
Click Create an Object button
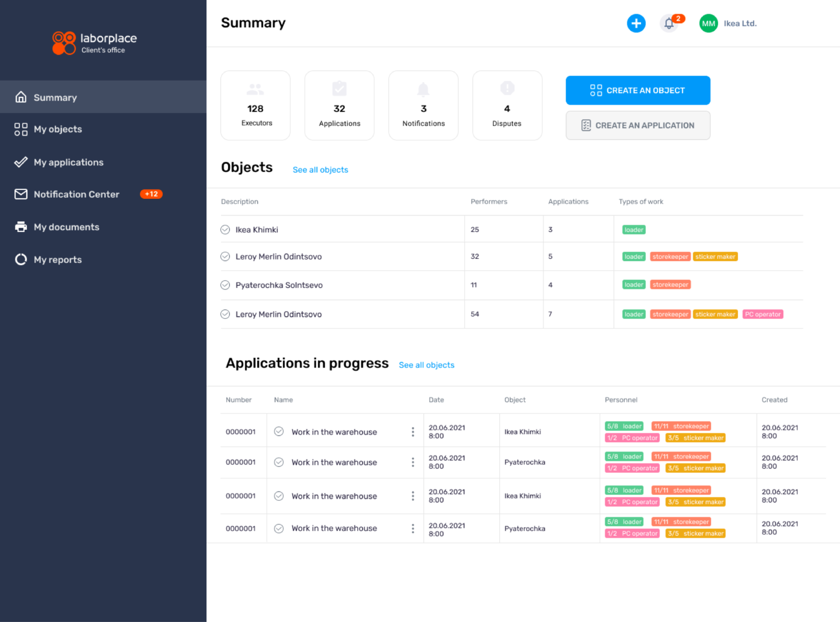click(637, 90)
